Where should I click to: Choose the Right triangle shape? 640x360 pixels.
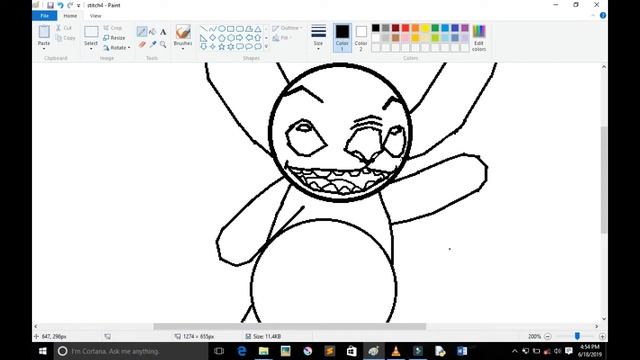coord(204,38)
